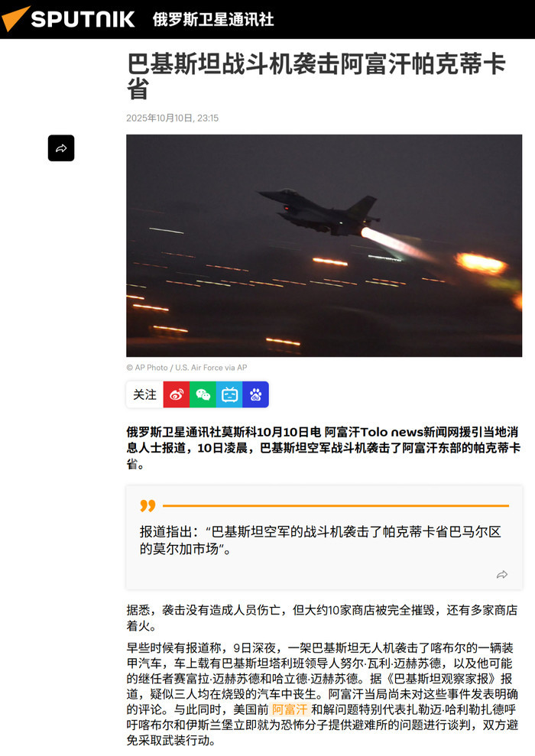Click the orange Sputnik triangle logo
This screenshot has height=756, width=535.
pos(15,19)
